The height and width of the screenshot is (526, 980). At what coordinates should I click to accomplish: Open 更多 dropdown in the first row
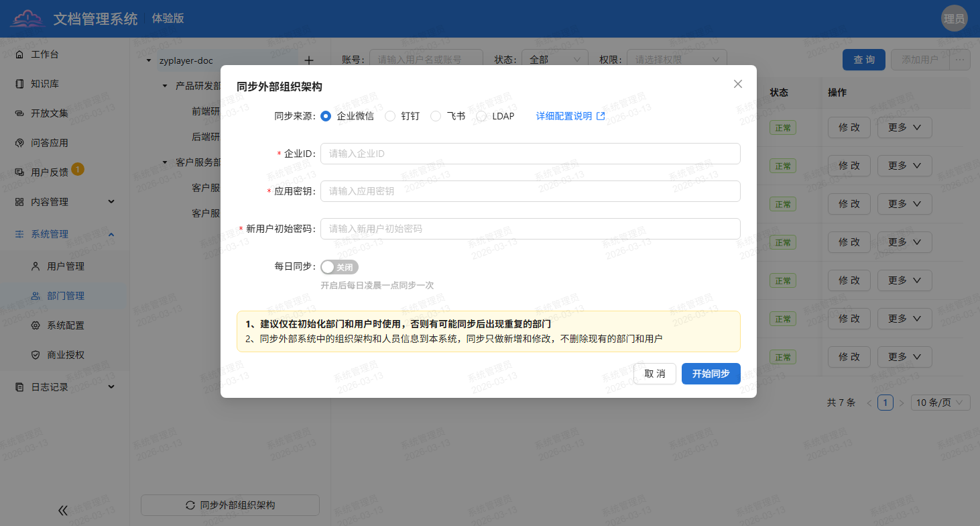[904, 127]
